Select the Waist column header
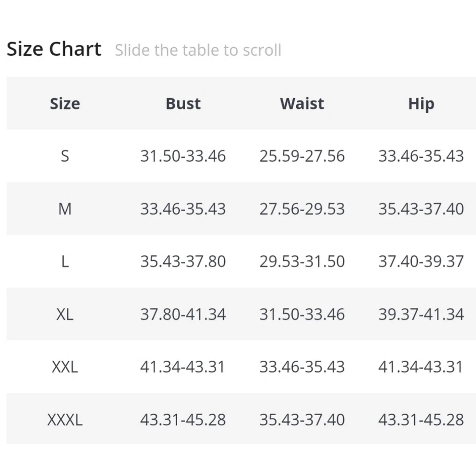The image size is (476, 476). tap(302, 104)
